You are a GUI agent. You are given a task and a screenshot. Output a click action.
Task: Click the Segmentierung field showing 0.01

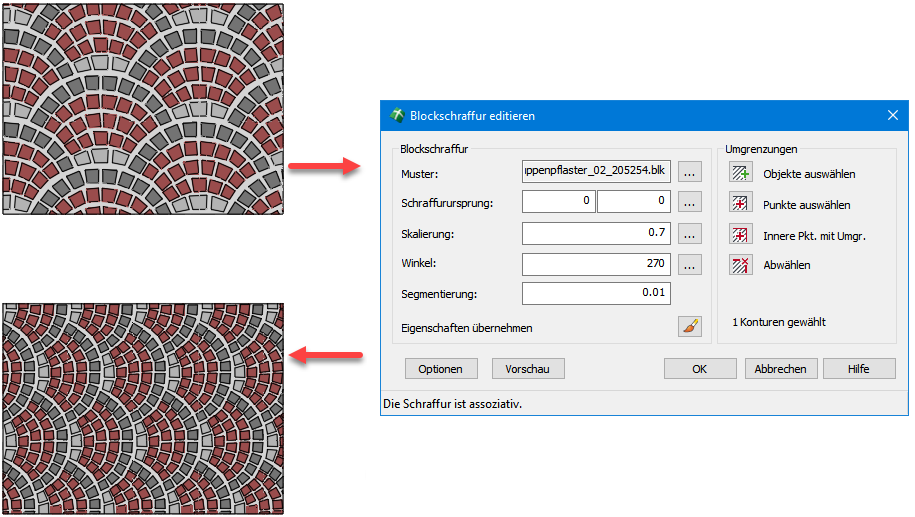(596, 293)
